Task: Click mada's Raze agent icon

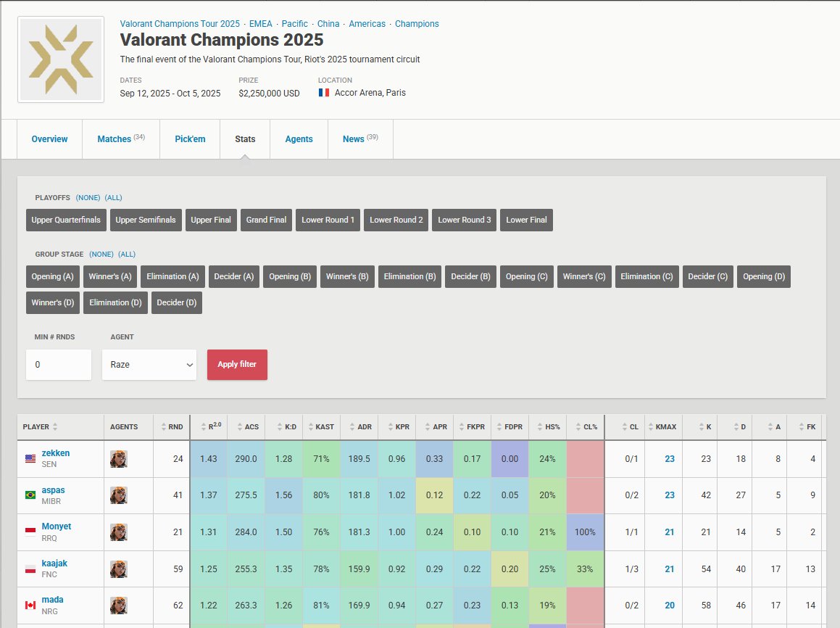Action: coord(118,606)
